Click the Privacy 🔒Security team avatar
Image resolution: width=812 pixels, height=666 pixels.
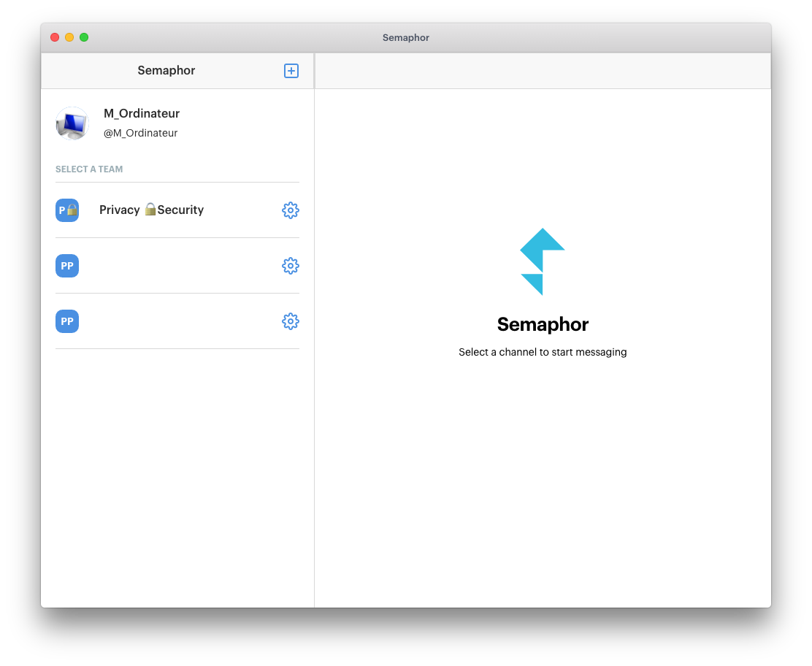[66, 210]
